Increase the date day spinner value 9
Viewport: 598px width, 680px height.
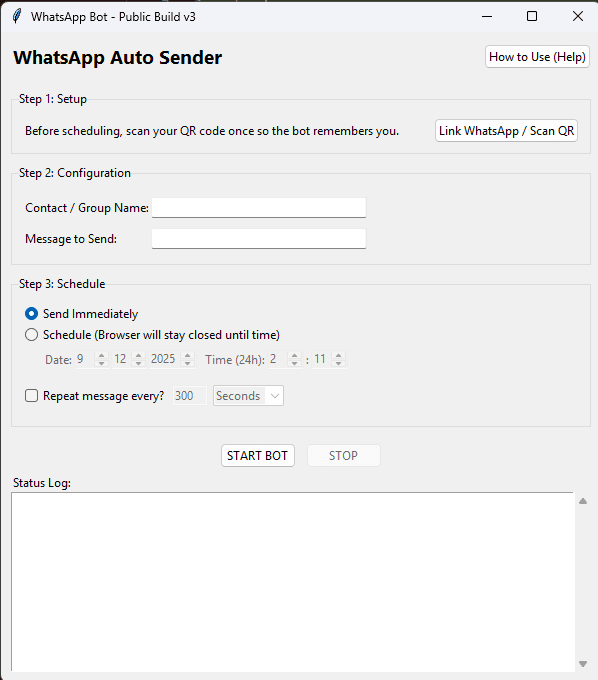click(x=101, y=355)
